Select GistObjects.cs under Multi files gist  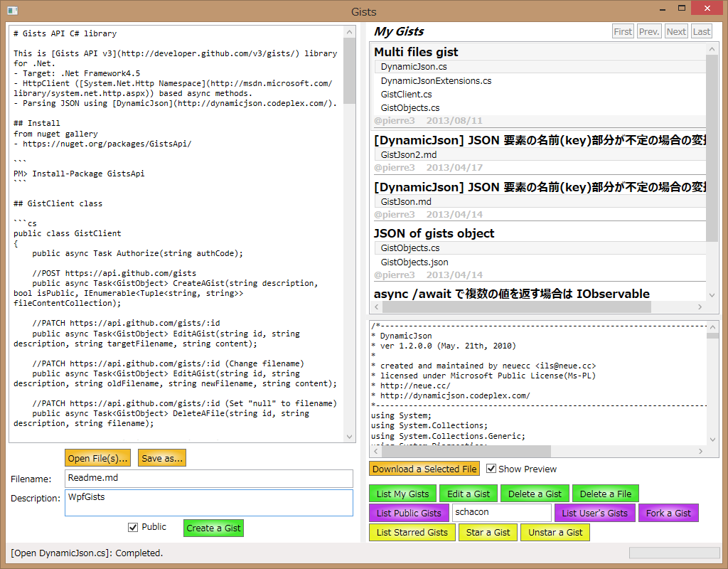[540, 108]
